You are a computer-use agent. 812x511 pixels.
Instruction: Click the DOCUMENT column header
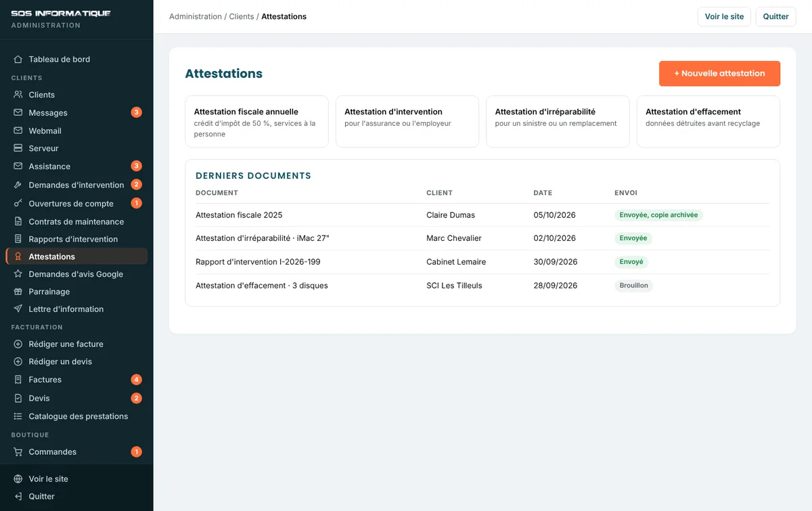click(x=217, y=193)
